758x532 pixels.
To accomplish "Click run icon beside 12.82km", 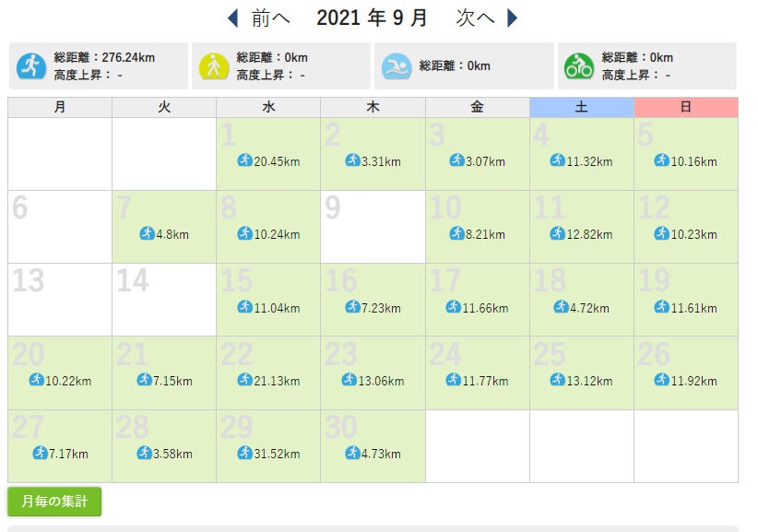I will click(557, 233).
